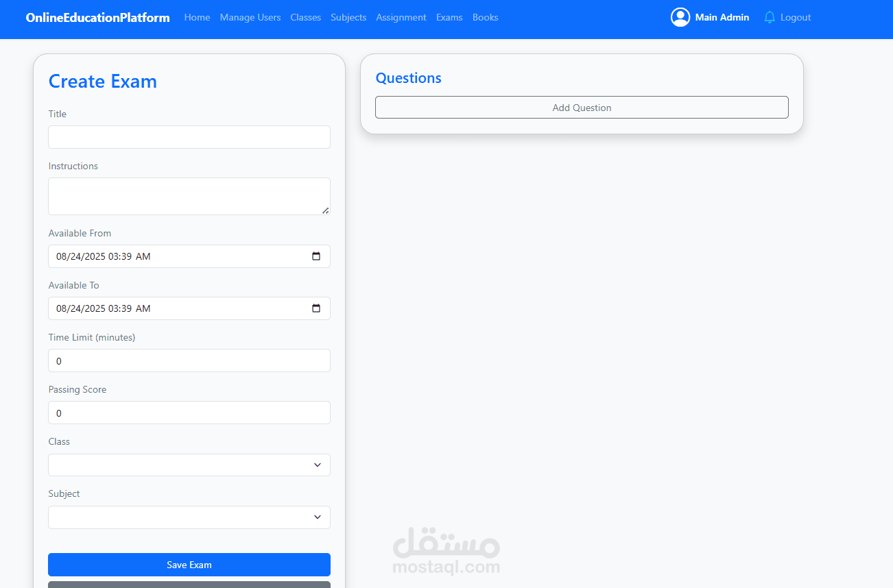Click the OnlineEducationPlatform brand link
This screenshot has width=893, height=588.
(98, 17)
